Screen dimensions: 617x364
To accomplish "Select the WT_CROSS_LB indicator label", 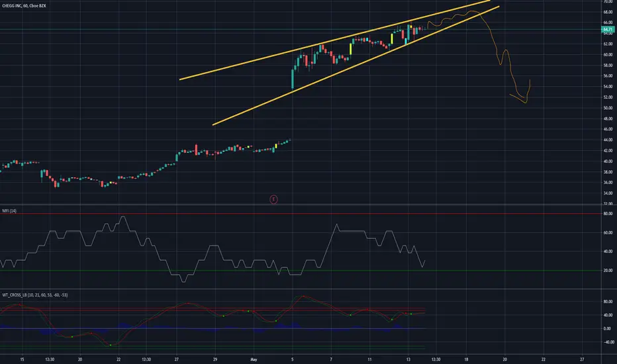I will pyautogui.click(x=35, y=295).
